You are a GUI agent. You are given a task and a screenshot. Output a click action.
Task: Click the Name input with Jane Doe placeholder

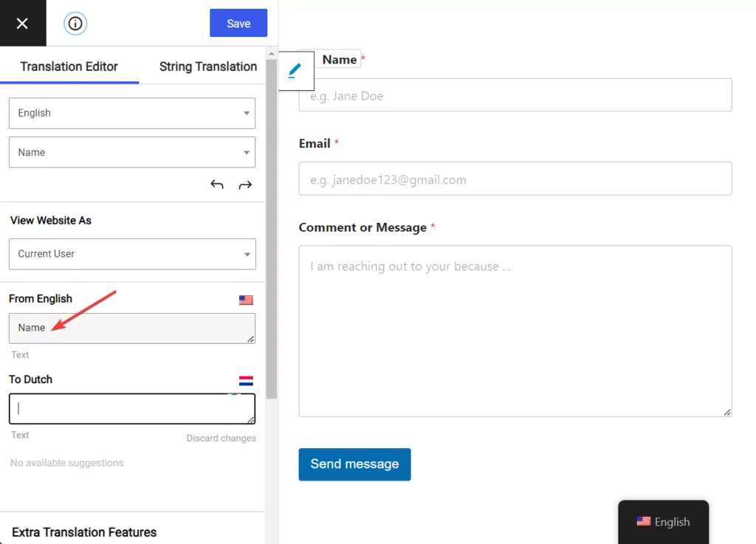tap(515, 95)
